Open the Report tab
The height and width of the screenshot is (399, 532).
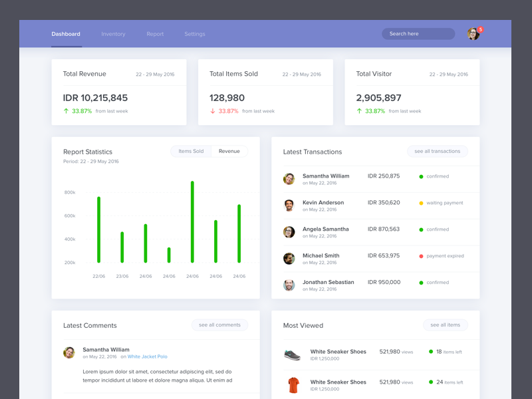[x=155, y=34]
